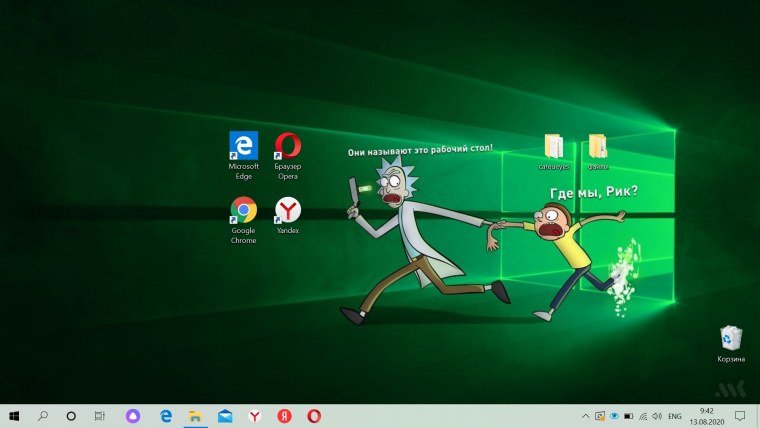The image size is (760, 428).
Task: Open the Action Center notifications
Action: coord(740,415)
